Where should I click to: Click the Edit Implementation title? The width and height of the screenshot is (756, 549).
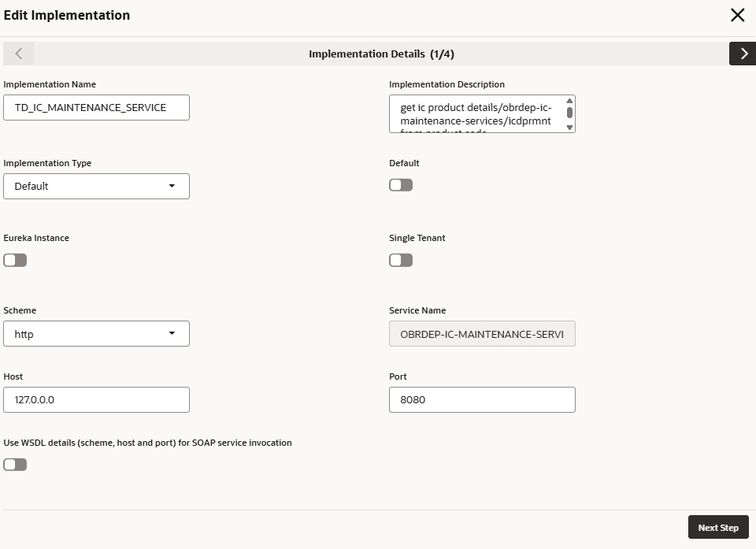click(67, 15)
